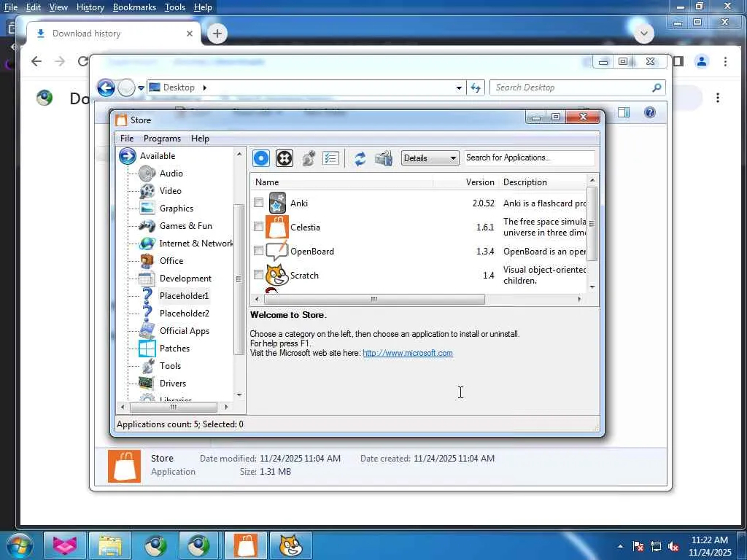The height and width of the screenshot is (560, 747).
Task: Open the file explorer taskbar icon
Action: tap(111, 545)
